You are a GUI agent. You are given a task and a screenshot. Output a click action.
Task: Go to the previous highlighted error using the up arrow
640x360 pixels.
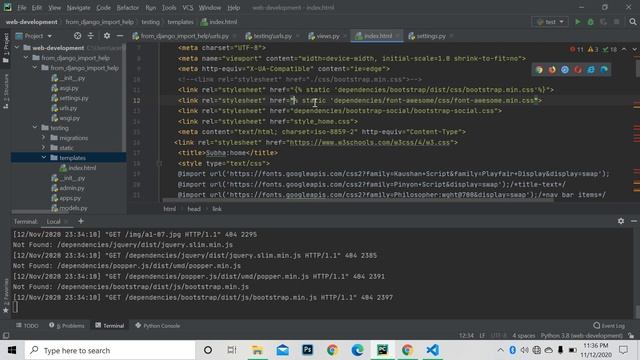(x=624, y=49)
